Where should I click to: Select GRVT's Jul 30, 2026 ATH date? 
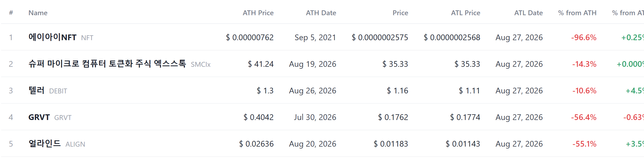315,117
